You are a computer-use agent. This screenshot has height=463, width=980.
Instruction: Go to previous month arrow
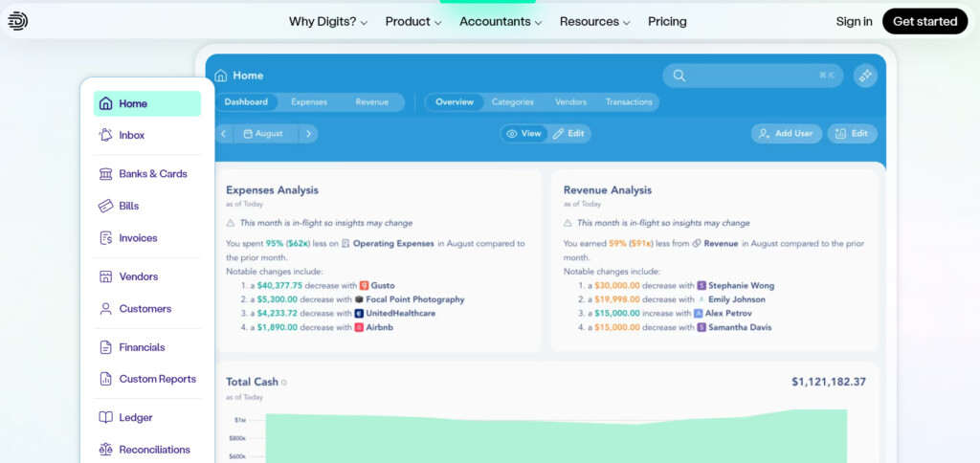pyautogui.click(x=224, y=134)
